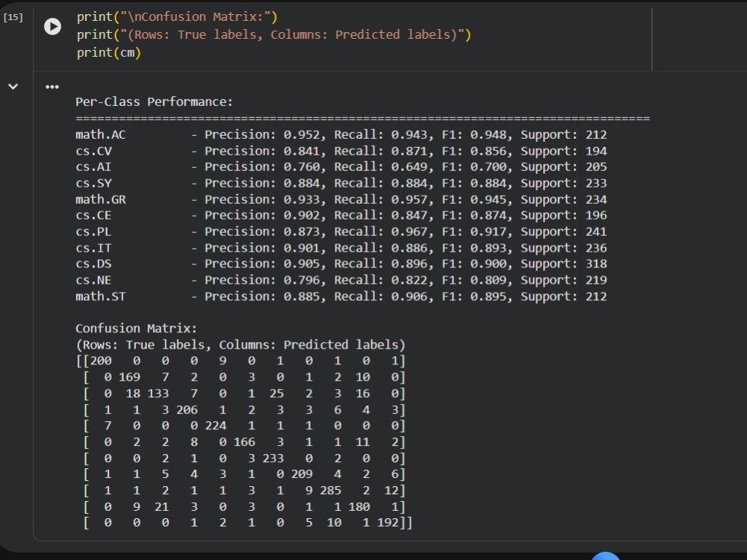Click the Rows True labels code line
This screenshot has width=747, height=560.
click(274, 35)
